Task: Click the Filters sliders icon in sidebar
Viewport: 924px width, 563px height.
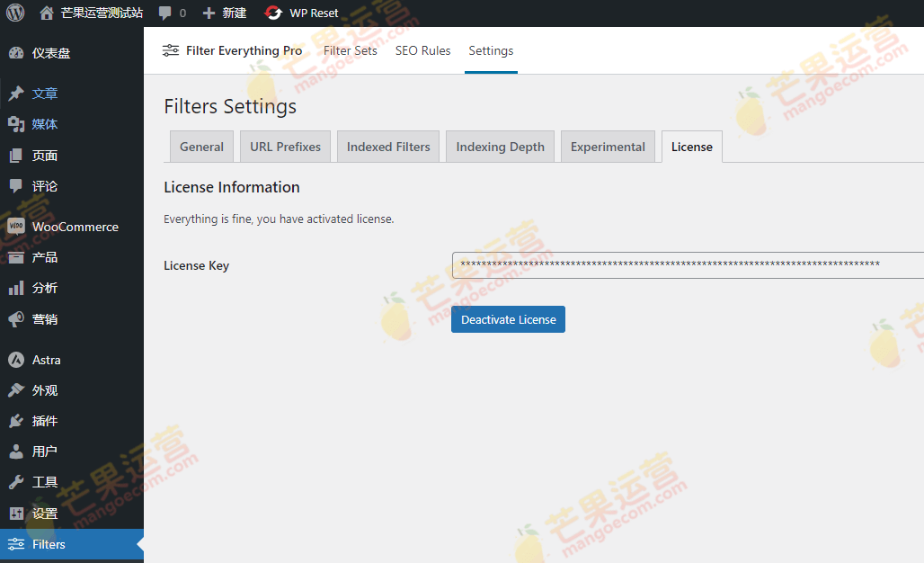Action: click(16, 544)
